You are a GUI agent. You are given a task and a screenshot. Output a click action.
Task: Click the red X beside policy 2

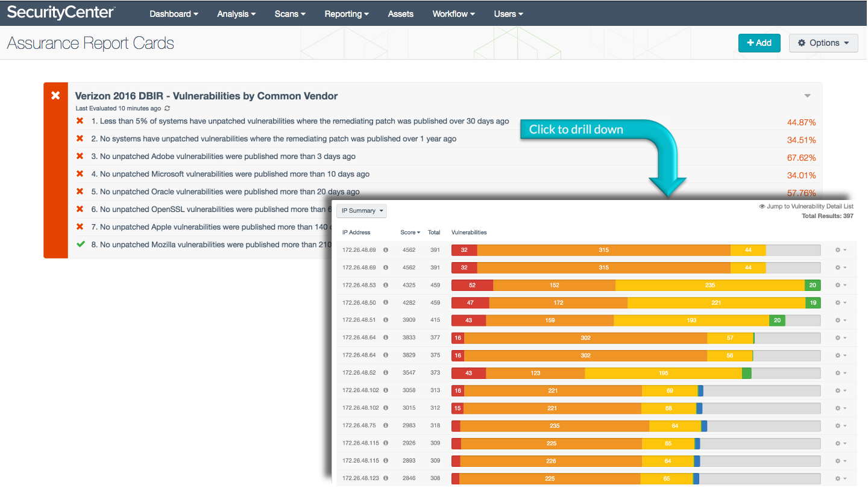[80, 139]
